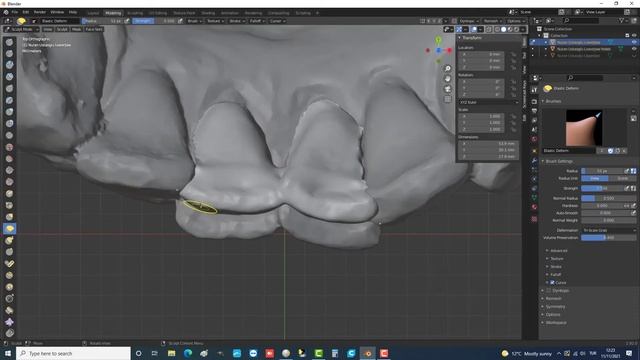The image size is (640, 360).
Task: Hide the selected highlighted outliner object
Action: 634,42
